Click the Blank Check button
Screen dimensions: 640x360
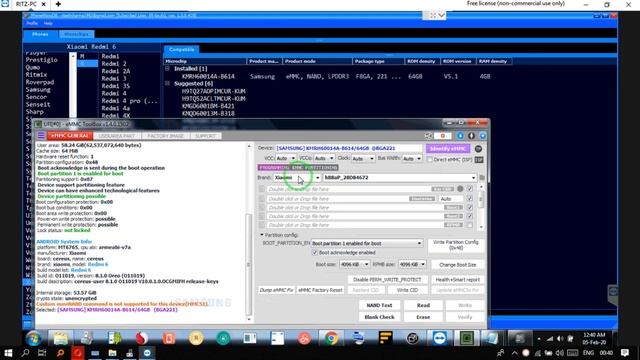pyautogui.click(x=379, y=317)
